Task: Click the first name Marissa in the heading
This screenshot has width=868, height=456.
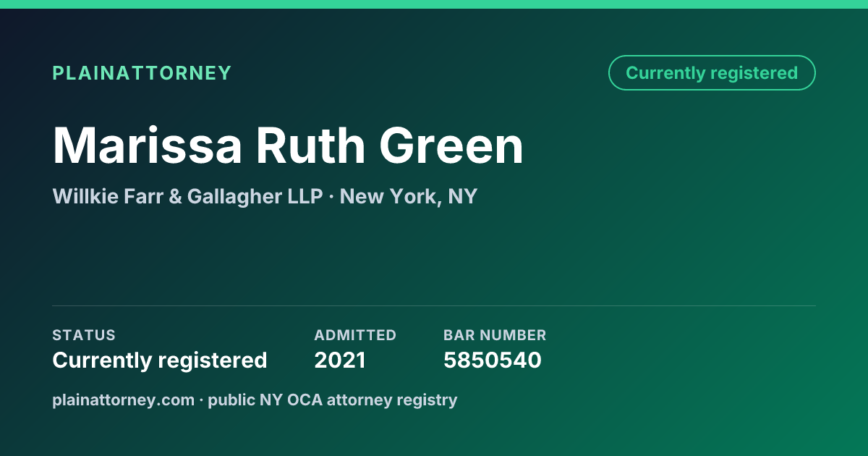Action: coord(148,145)
